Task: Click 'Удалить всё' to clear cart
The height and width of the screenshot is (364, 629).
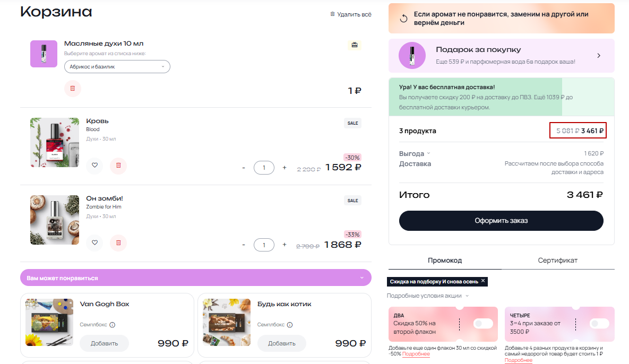Action: (x=351, y=14)
